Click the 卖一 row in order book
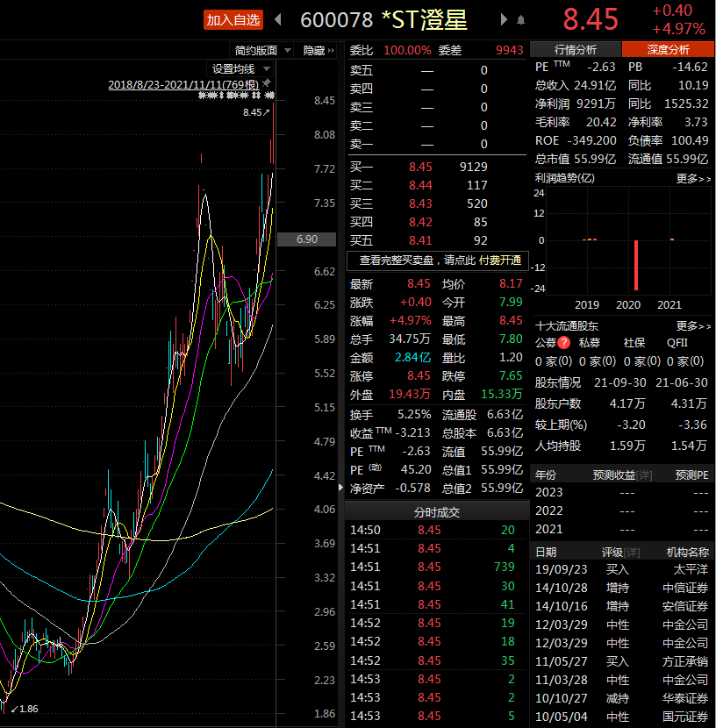The height and width of the screenshot is (728, 716). coord(437,144)
